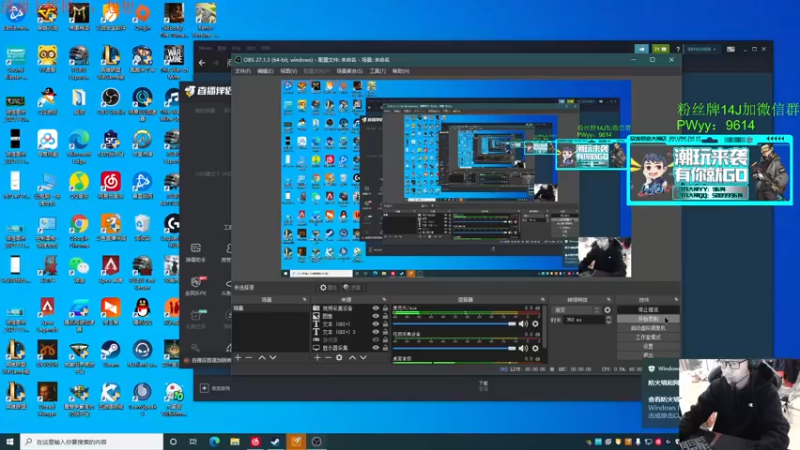The image size is (800, 450).
Task: Open the View menu in OBS
Action: pyautogui.click(x=289, y=71)
